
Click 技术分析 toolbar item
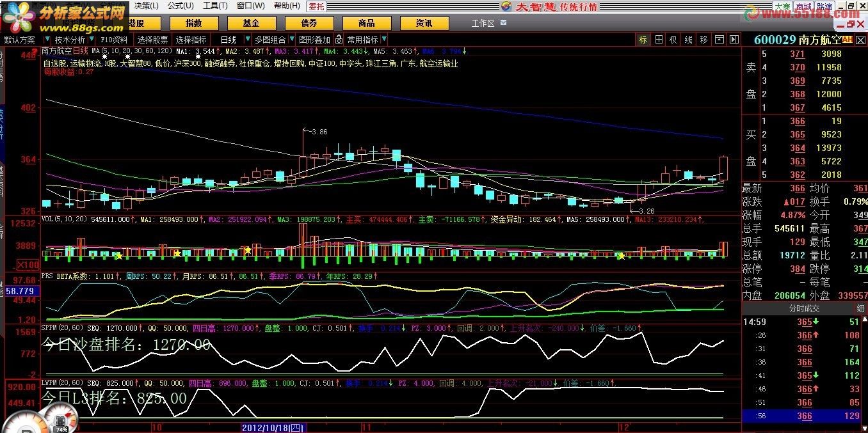tap(70, 40)
